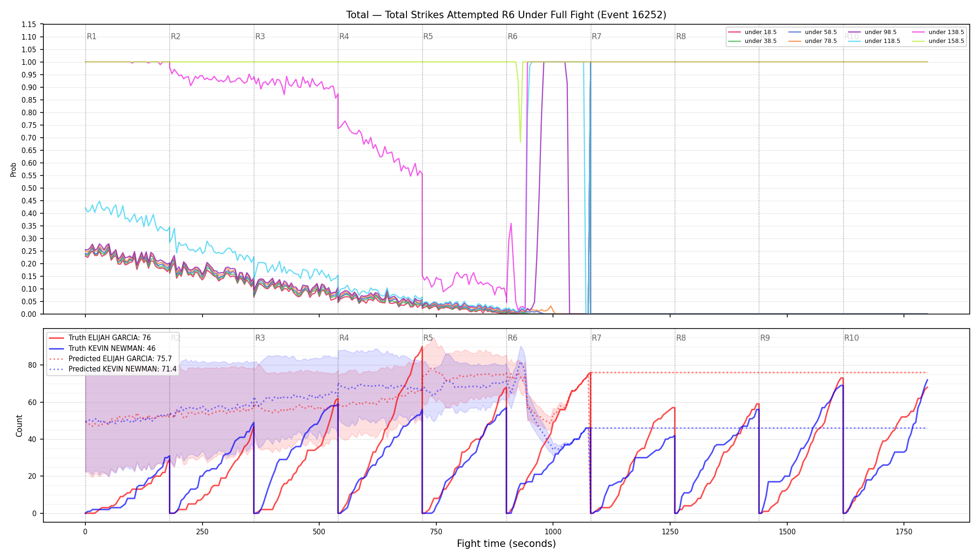Select 'Predicted ELIJAH GARCIA: 75.7' legend entry

[111, 359]
